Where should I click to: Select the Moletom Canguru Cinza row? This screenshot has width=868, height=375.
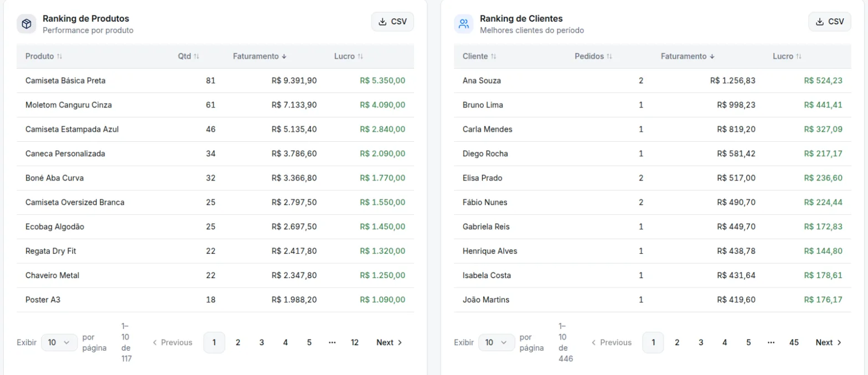click(x=215, y=105)
